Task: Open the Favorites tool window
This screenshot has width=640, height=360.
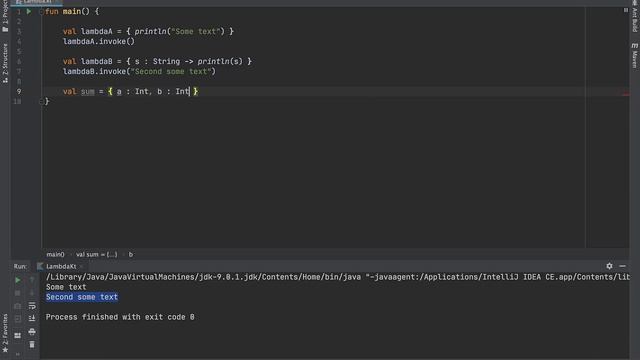Action: click(5, 333)
